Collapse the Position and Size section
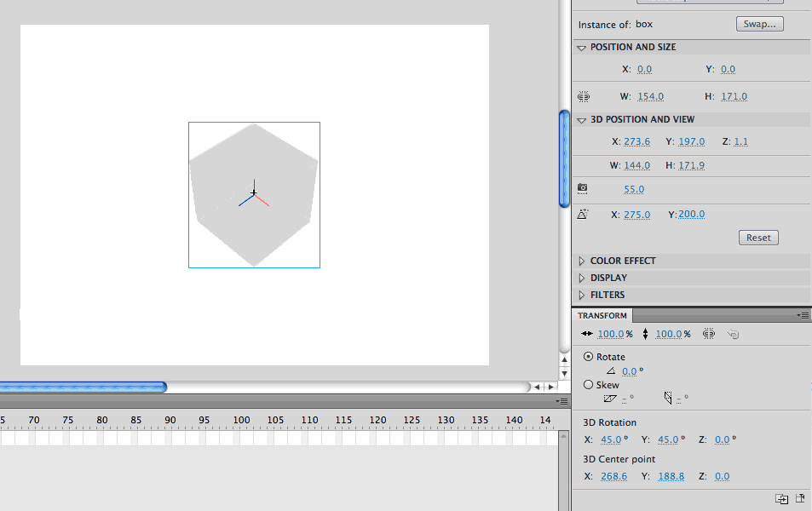This screenshot has height=511, width=812. click(582, 48)
